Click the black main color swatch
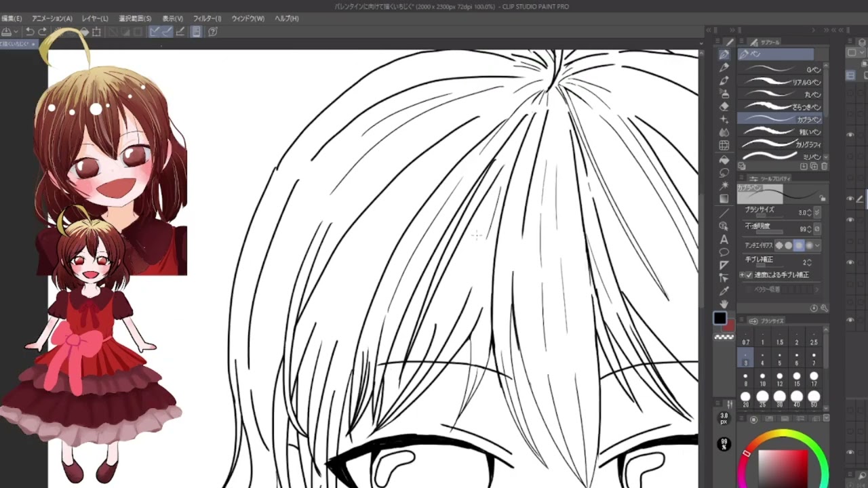This screenshot has width=868, height=488. pos(719,318)
